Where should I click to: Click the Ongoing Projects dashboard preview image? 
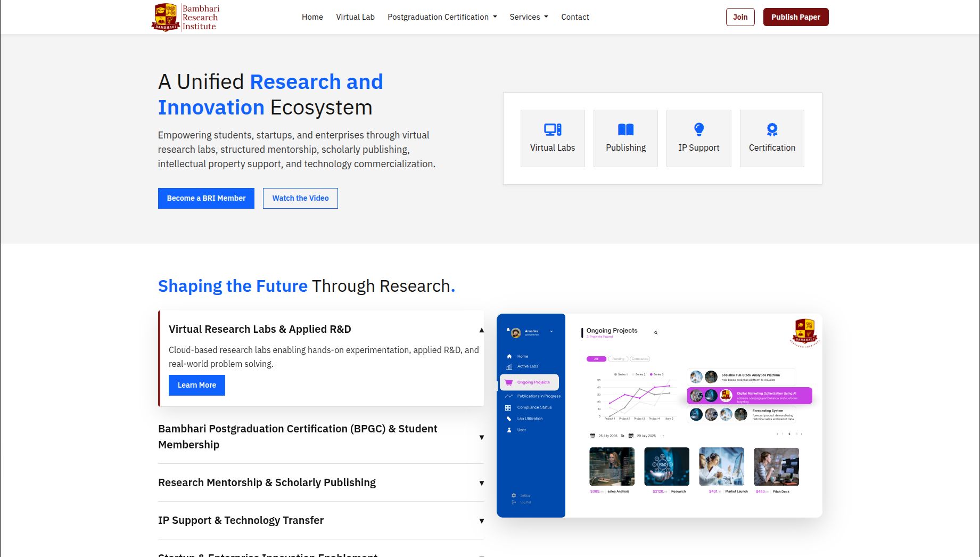coord(659,415)
